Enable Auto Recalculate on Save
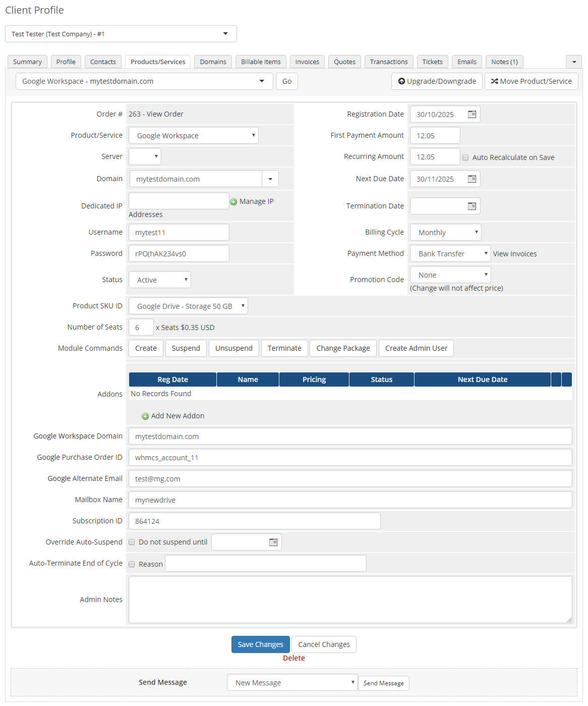 coord(465,157)
